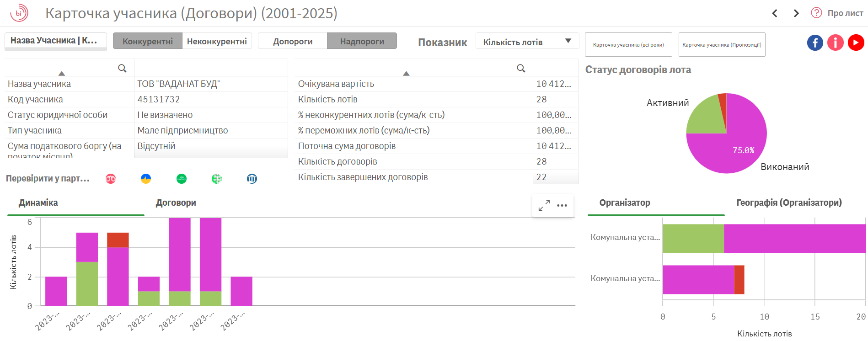Open the blue columns building partner icon
Image resolution: width=868 pixels, height=341 pixels.
point(252,179)
